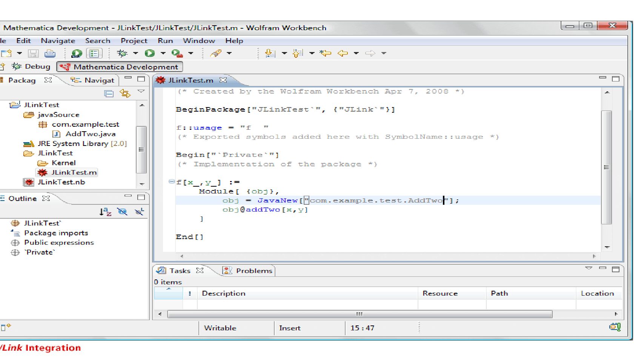Click the Print toolbar icon
644x362 pixels.
click(50, 54)
